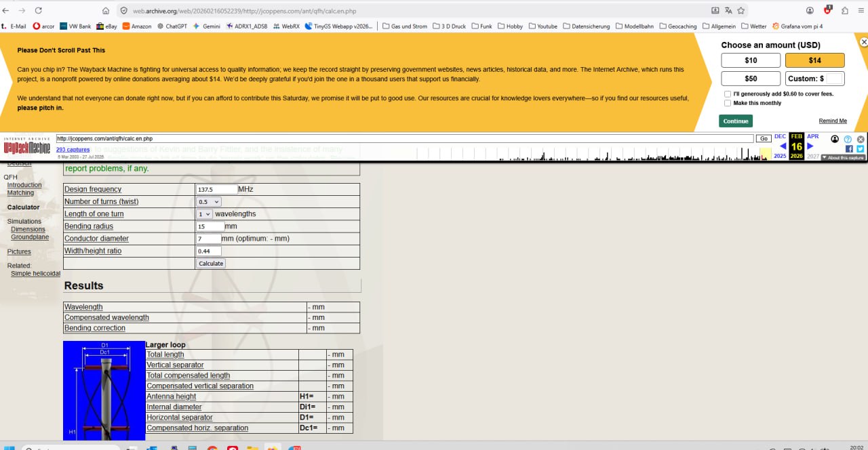The height and width of the screenshot is (450, 868).
Task: Reload the page with the refresh icon
Action: [x=38, y=11]
